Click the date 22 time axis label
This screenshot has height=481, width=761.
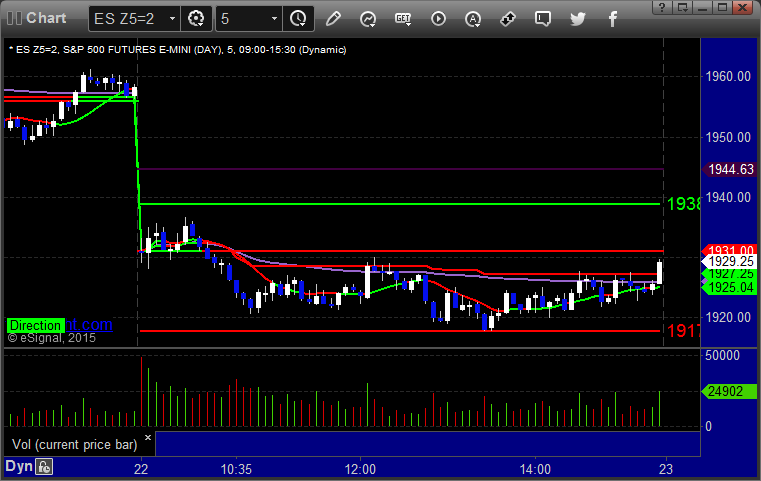point(141,469)
